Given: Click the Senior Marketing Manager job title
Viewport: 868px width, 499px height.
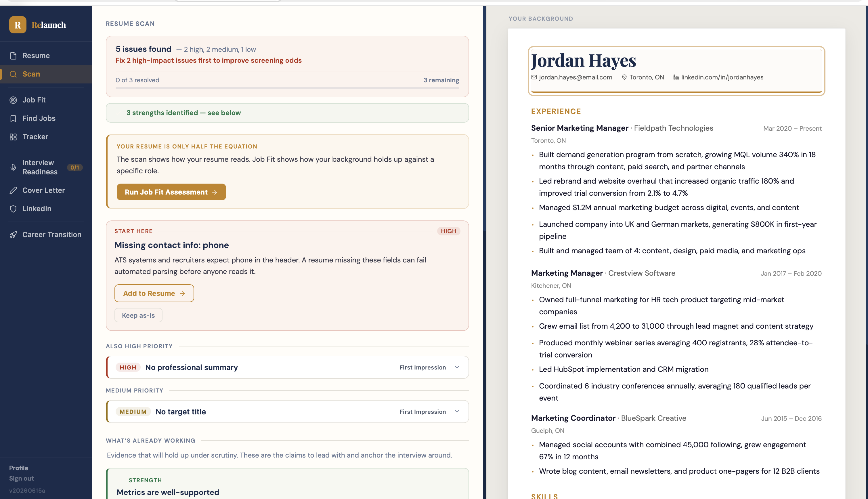Looking at the screenshot, I should point(580,128).
